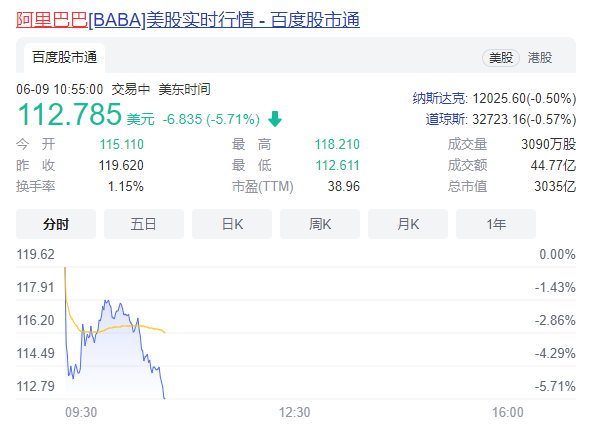Switch to the 美股 market toggle
Viewport: 608px width, 425px height.
coord(501,58)
